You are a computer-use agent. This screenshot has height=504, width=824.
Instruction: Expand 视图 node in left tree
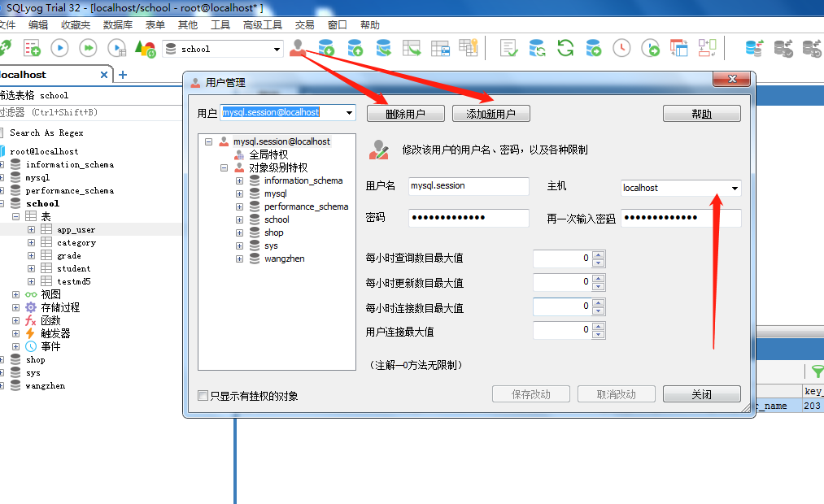tap(15, 294)
